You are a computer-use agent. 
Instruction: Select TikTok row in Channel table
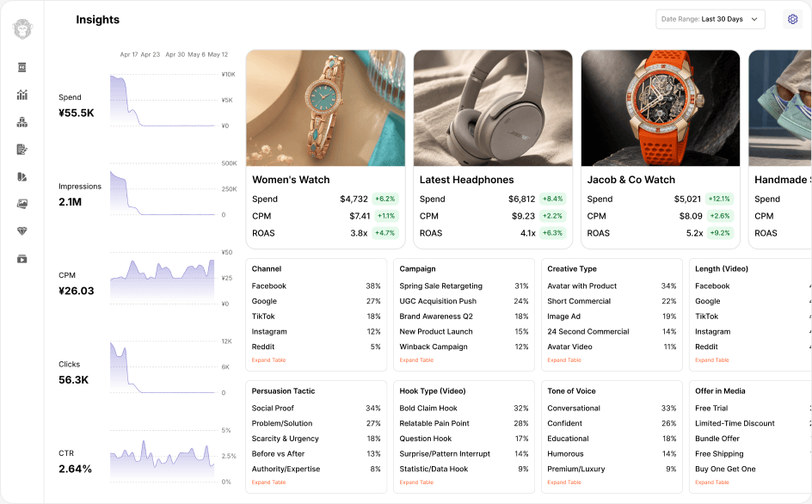point(316,317)
